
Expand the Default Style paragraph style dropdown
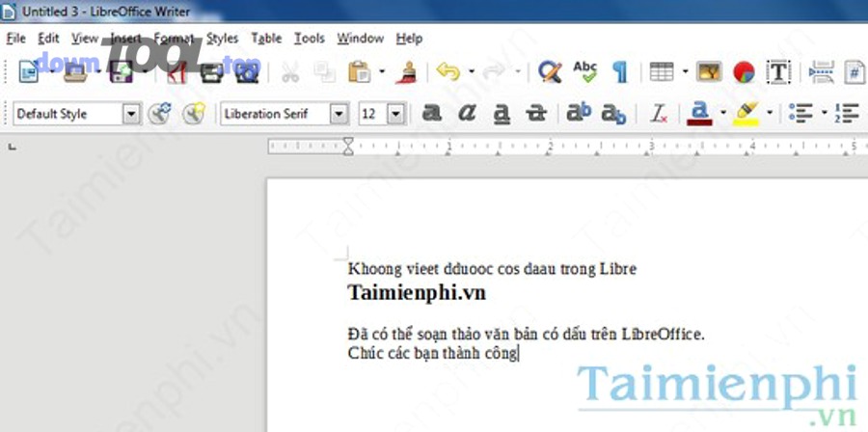[131, 114]
